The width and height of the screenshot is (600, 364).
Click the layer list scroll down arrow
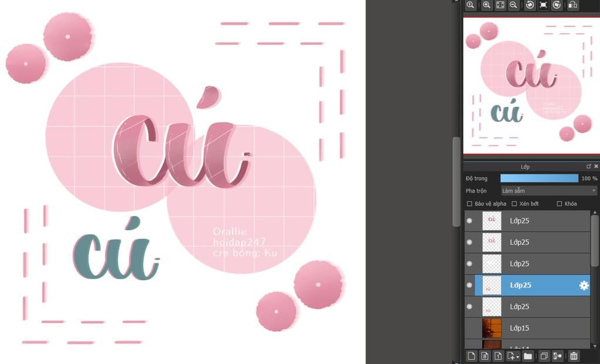595,346
